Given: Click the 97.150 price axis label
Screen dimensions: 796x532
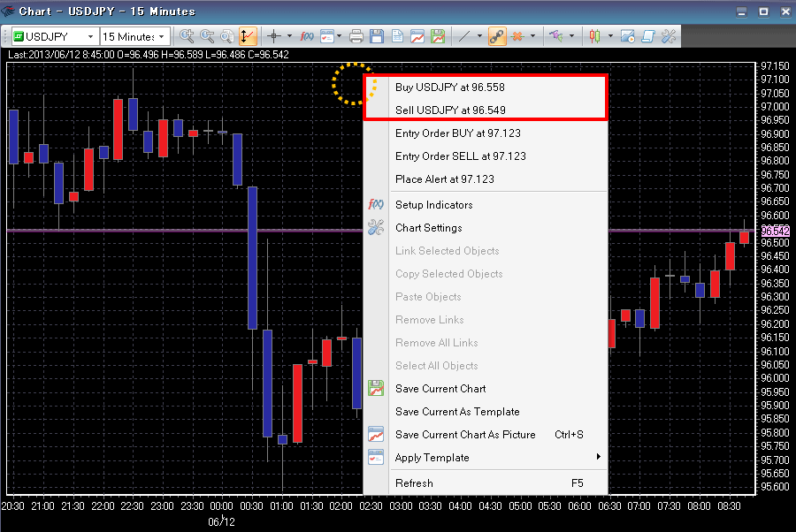Looking at the screenshot, I should tap(775, 66).
